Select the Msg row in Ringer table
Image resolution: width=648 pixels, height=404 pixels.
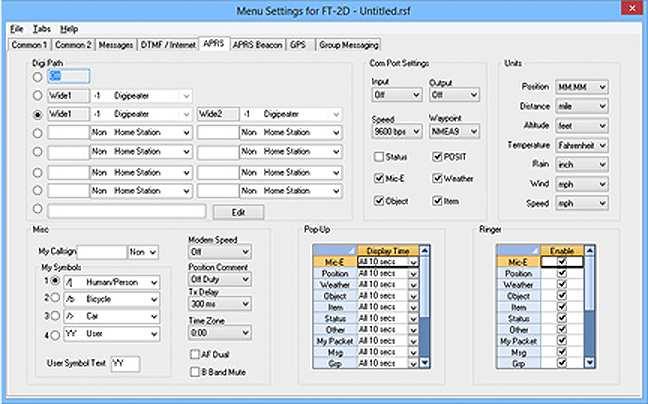(x=518, y=352)
